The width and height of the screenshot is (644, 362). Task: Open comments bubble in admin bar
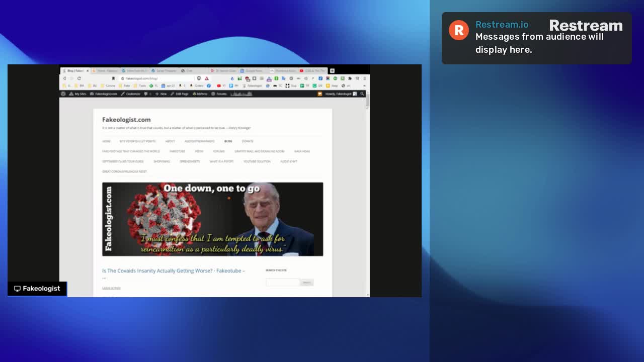pyautogui.click(x=147, y=94)
